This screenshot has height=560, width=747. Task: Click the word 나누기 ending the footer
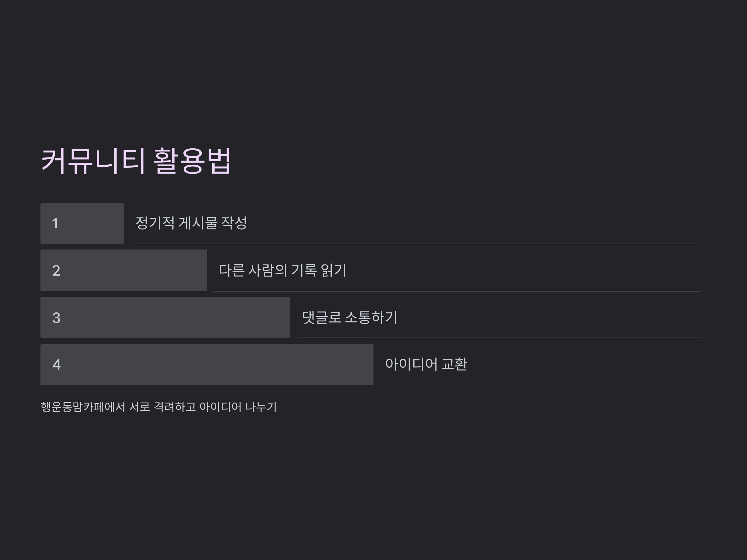pyautogui.click(x=261, y=407)
